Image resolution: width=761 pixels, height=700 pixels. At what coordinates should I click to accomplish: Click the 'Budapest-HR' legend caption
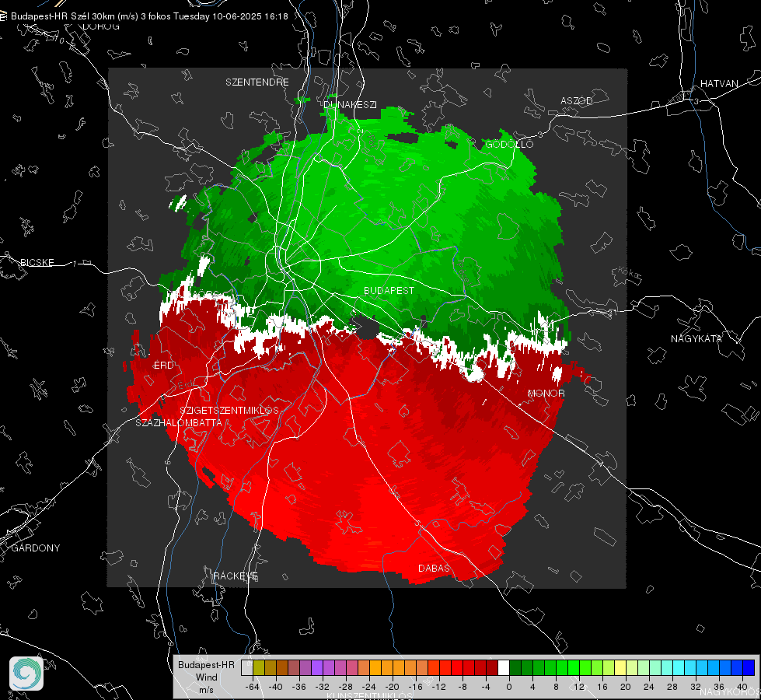[206, 664]
